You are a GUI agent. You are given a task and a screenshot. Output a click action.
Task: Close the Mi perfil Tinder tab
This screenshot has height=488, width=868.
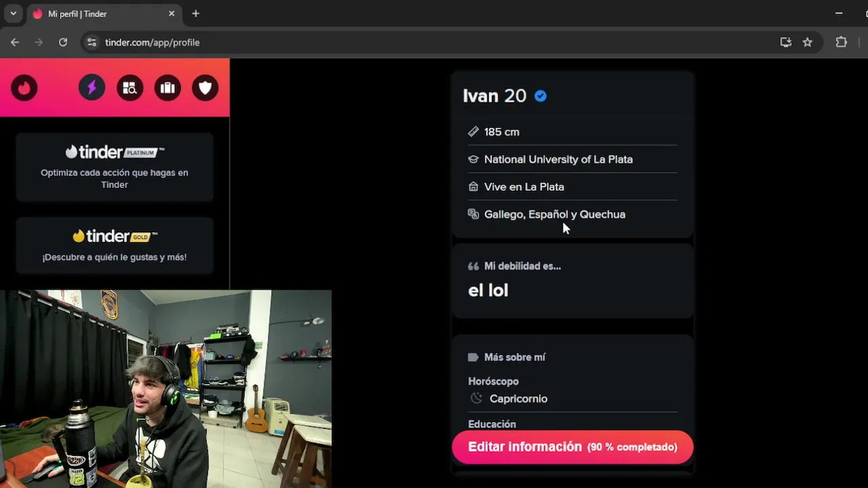click(x=172, y=14)
